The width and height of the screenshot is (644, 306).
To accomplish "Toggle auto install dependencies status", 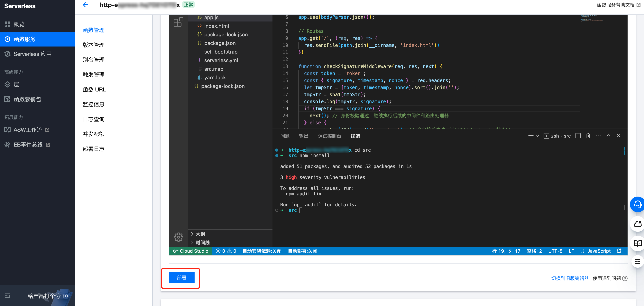I will tap(262, 251).
